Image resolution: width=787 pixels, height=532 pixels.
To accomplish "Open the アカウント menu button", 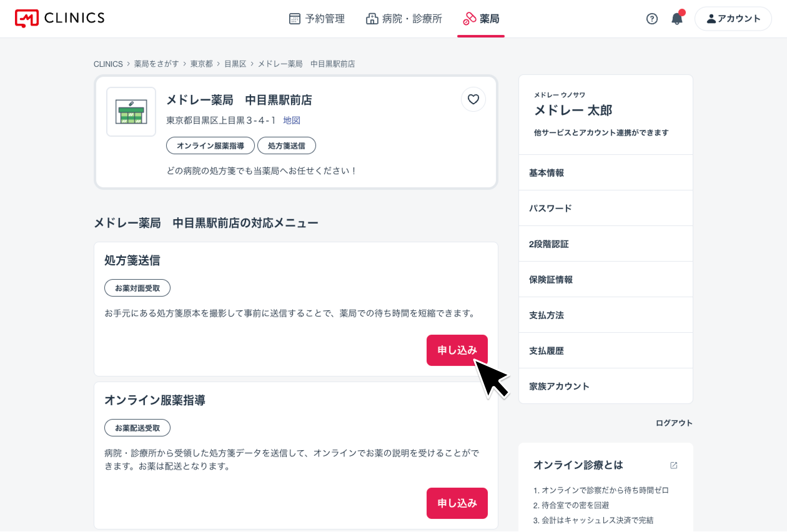I will [x=733, y=19].
